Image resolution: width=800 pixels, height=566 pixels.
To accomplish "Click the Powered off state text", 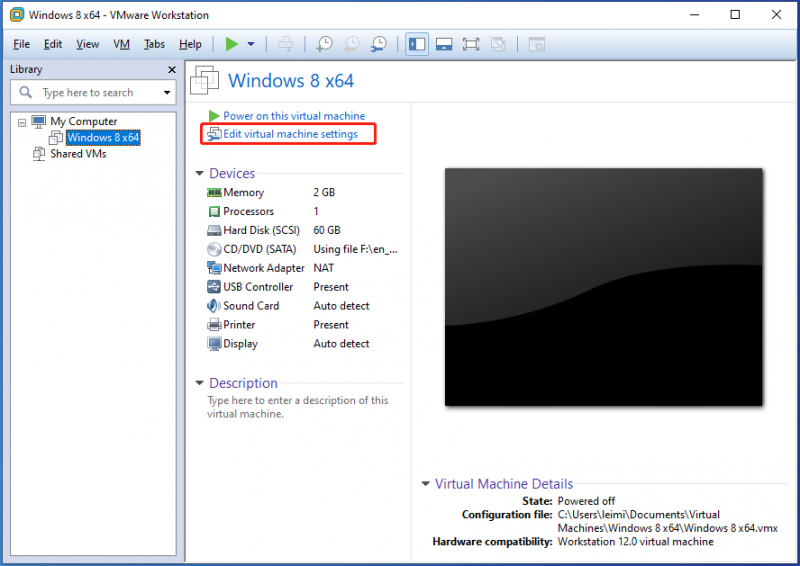I will (x=586, y=501).
